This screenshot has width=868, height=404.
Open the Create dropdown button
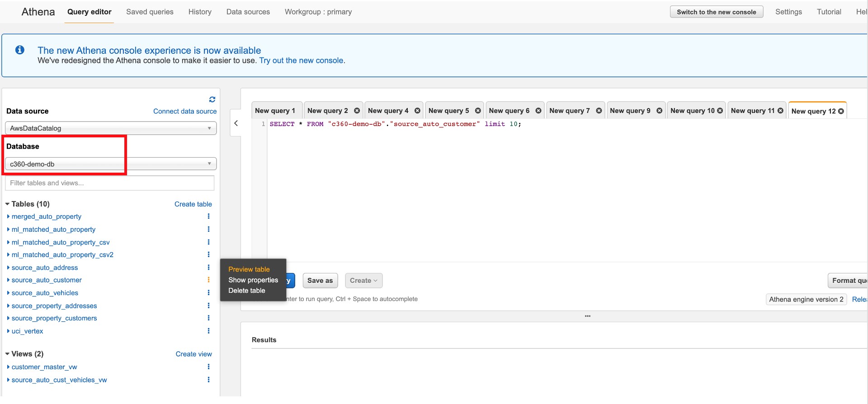click(x=363, y=281)
